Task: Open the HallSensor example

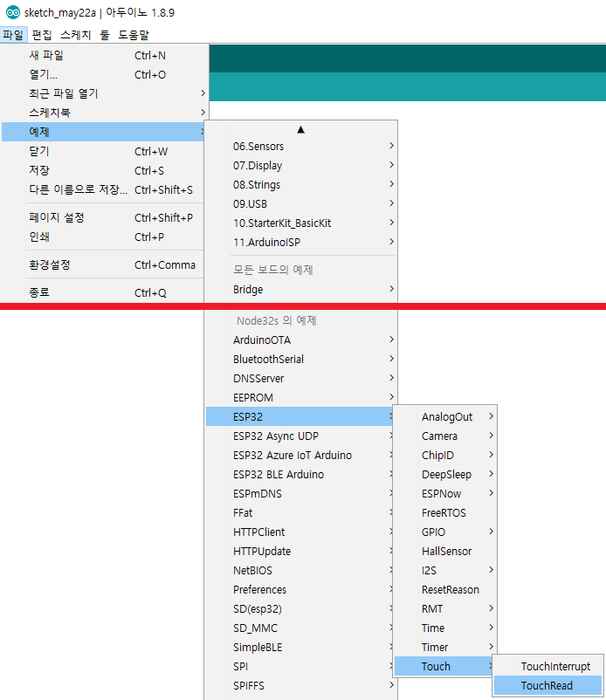Action: 444,552
